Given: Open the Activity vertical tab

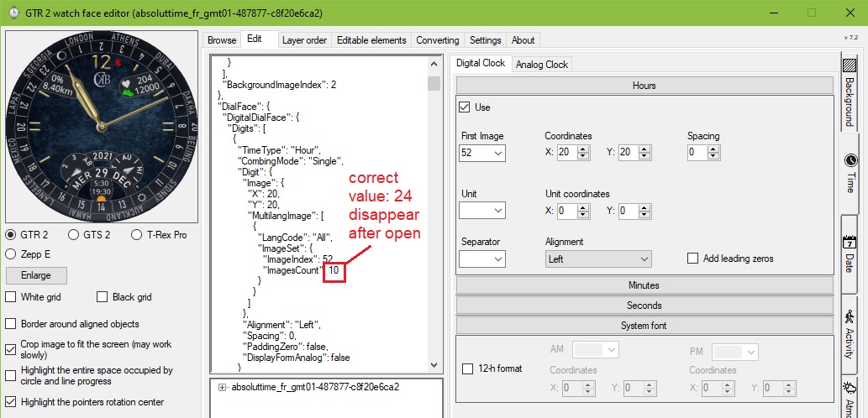Looking at the screenshot, I should pos(850,334).
